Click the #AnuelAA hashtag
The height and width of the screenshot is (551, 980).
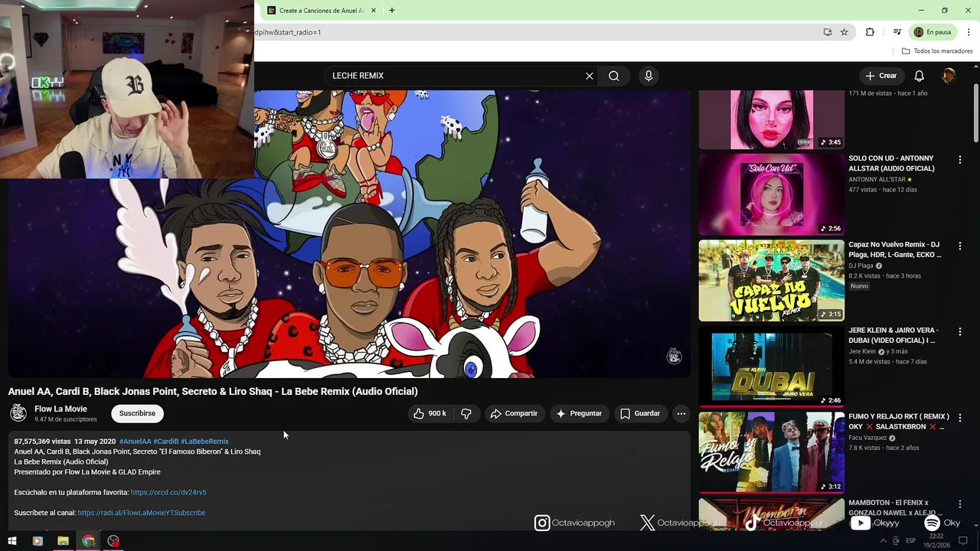135,442
